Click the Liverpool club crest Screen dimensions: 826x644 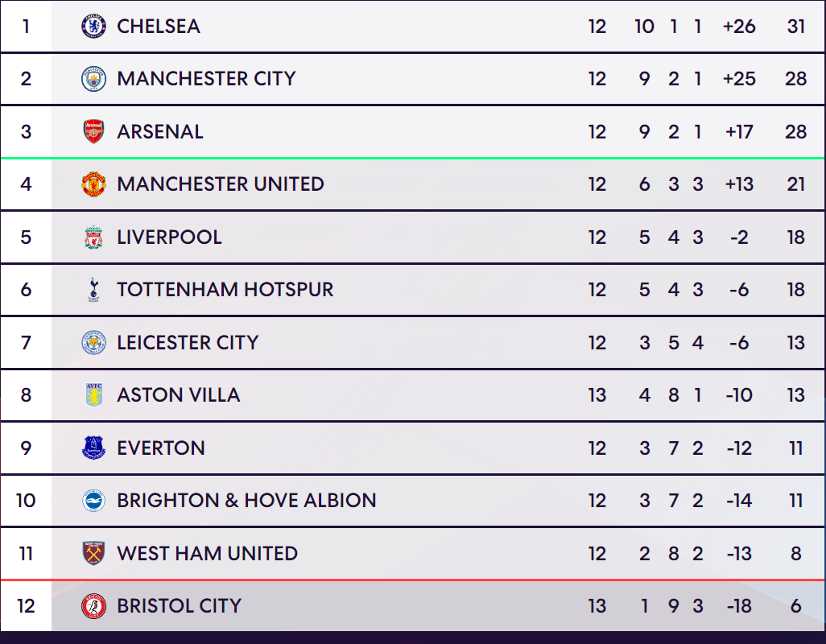pyautogui.click(x=93, y=237)
